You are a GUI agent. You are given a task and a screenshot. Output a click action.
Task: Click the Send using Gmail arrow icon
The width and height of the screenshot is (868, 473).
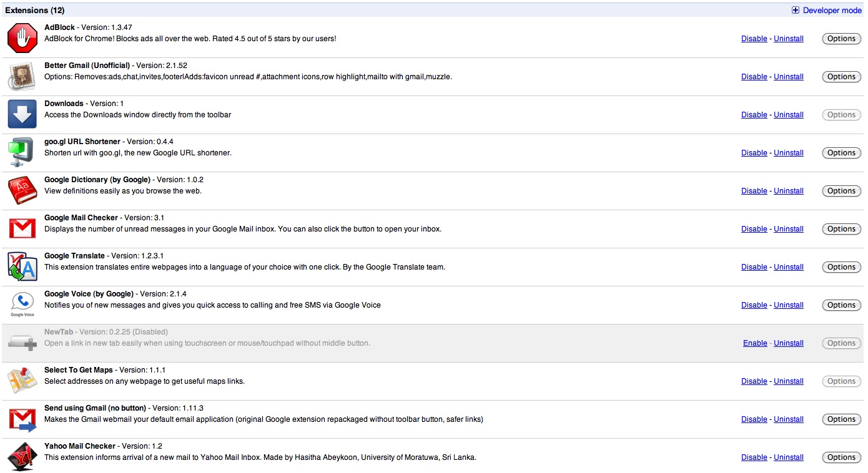point(22,419)
